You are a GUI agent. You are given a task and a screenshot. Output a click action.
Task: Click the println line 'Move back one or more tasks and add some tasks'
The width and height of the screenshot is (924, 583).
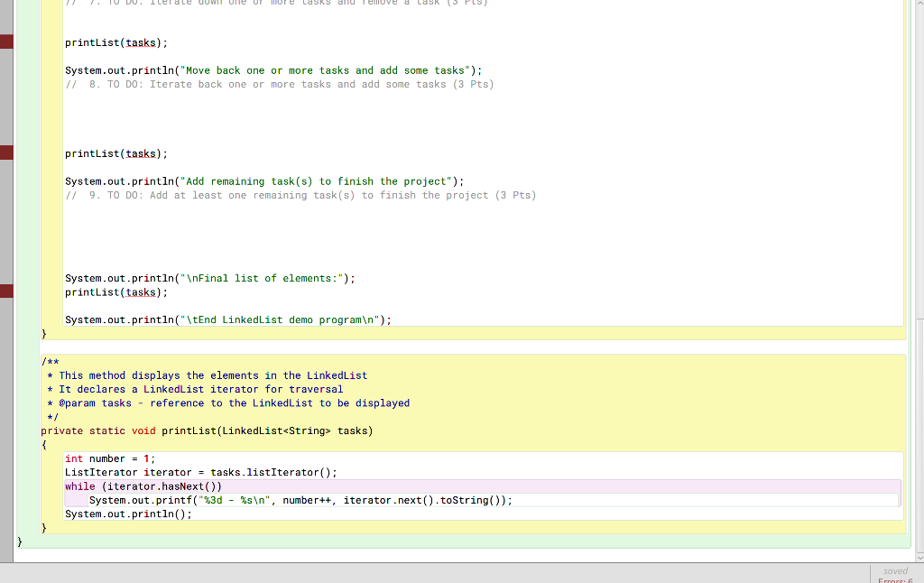click(273, 70)
